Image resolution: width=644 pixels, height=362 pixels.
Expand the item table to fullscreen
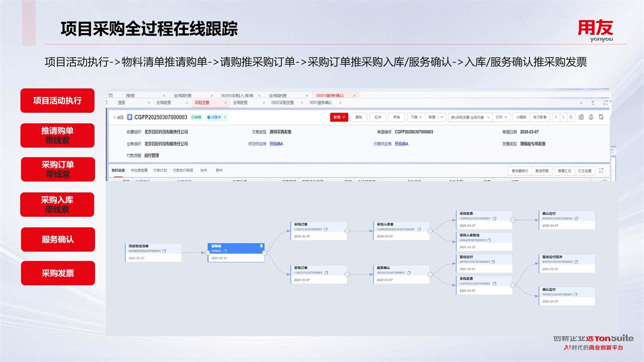601,171
